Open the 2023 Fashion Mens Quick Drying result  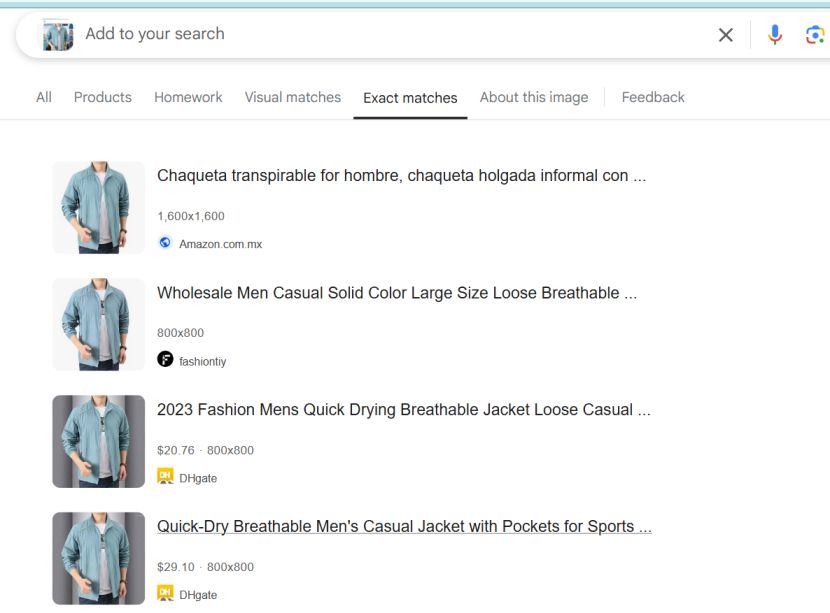[x=403, y=409]
